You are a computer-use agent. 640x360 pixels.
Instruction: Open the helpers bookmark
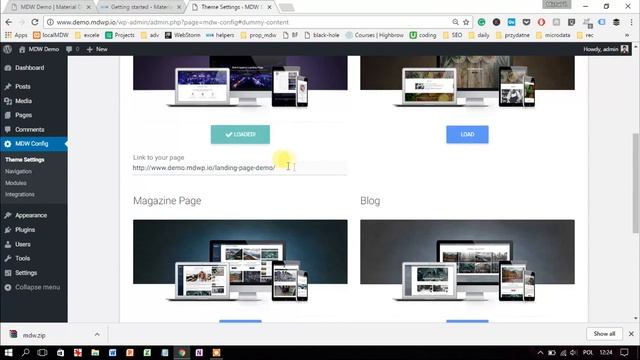220,35
